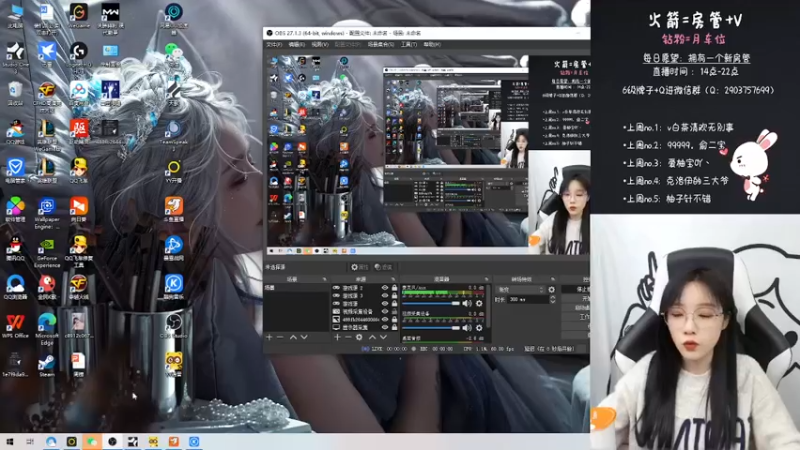Open the WPS Office desktop shortcut

pyautogui.click(x=15, y=327)
